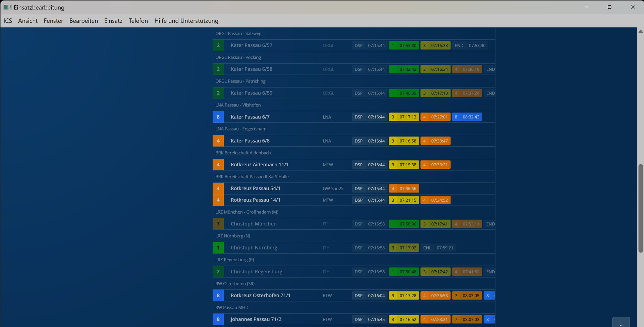Click the vertical scrollbar thumb
Screen dimensions: 644x327
click(x=640, y=208)
